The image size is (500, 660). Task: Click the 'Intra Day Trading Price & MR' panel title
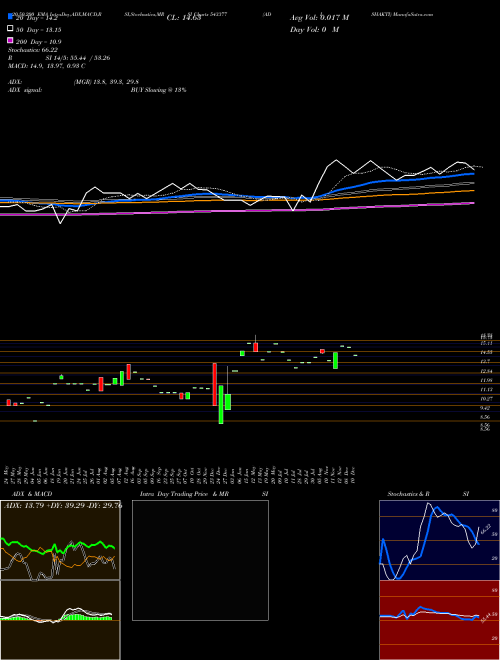184,494
